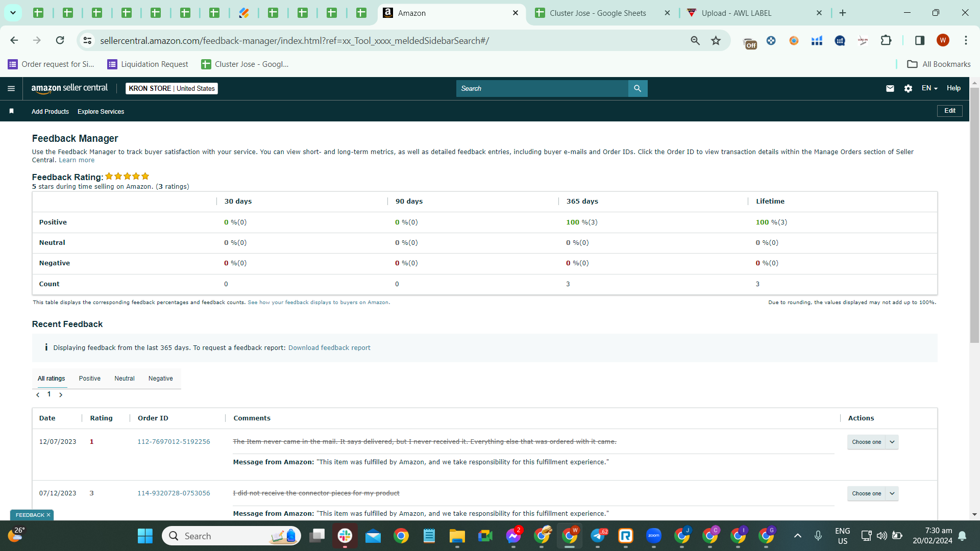The width and height of the screenshot is (980, 551).
Task: Open Slack from the taskbar
Action: click(x=345, y=536)
